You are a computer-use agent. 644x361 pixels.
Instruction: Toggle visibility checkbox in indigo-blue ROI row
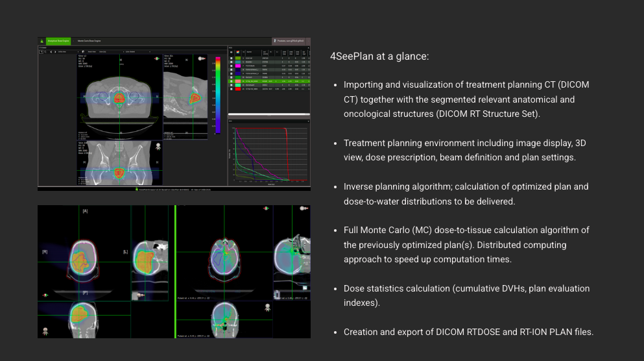[x=232, y=73]
